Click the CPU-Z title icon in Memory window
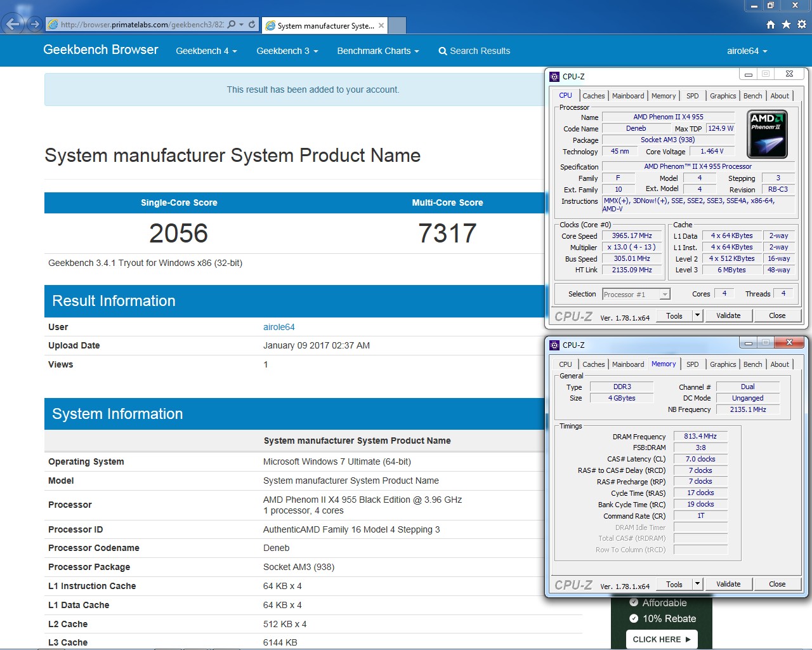This screenshot has width=812, height=650. (x=554, y=345)
